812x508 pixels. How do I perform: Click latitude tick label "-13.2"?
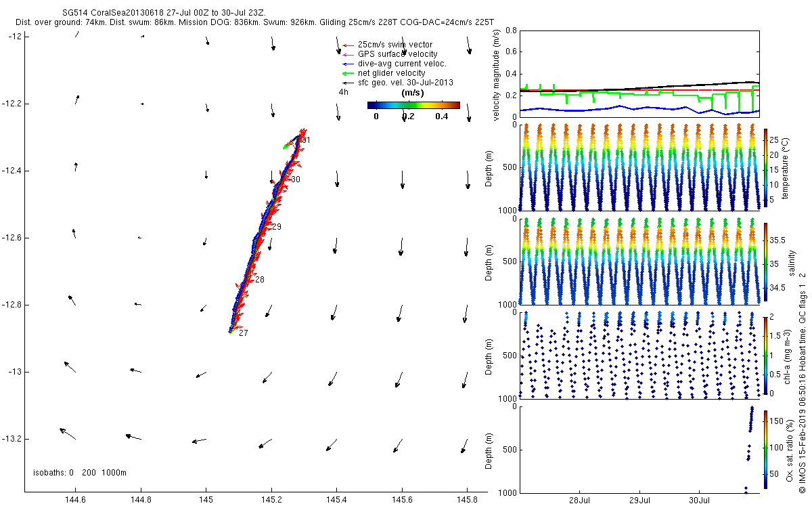(13, 439)
